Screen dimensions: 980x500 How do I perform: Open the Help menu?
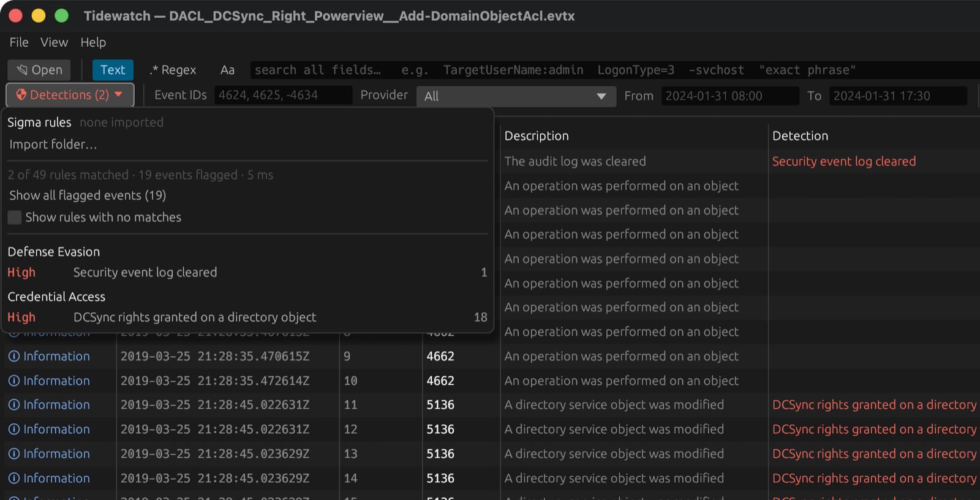tap(93, 42)
